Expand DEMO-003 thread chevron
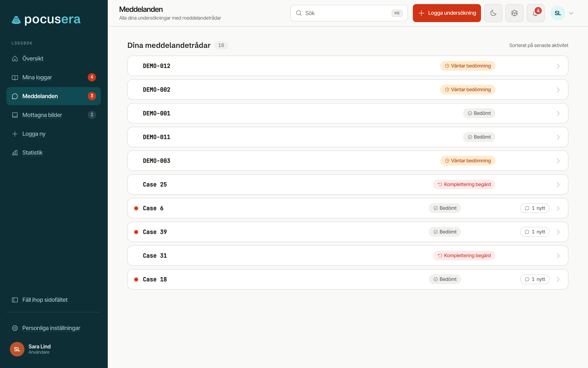The height and width of the screenshot is (368, 588). [558, 161]
